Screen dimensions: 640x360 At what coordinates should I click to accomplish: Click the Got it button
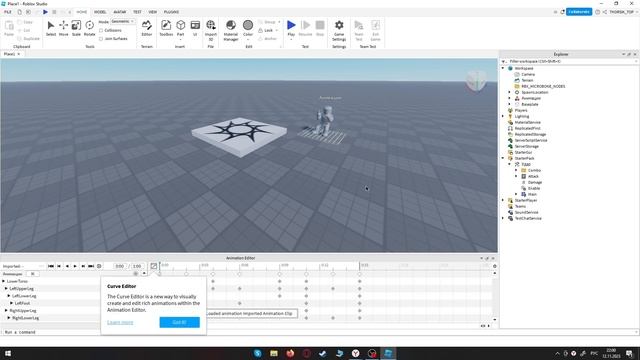click(x=180, y=322)
